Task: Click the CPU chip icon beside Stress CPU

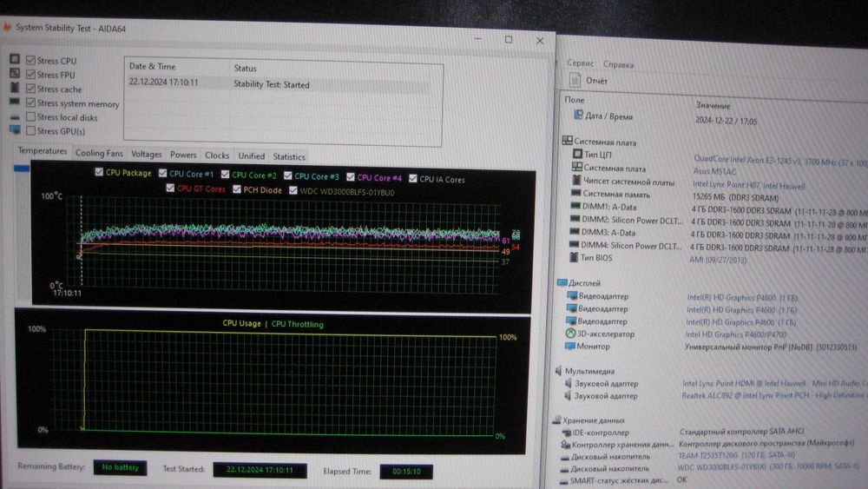Action: [x=15, y=59]
